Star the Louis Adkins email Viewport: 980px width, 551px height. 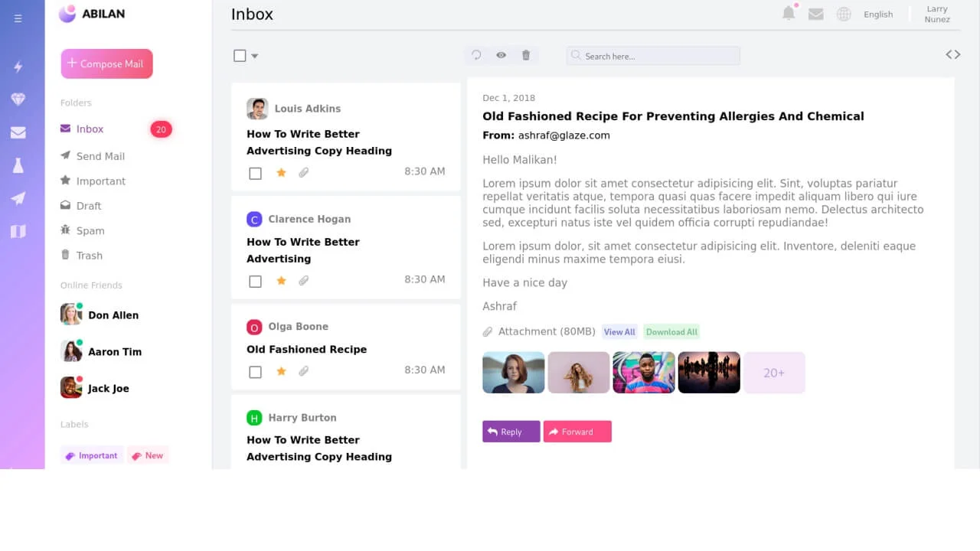click(x=281, y=173)
